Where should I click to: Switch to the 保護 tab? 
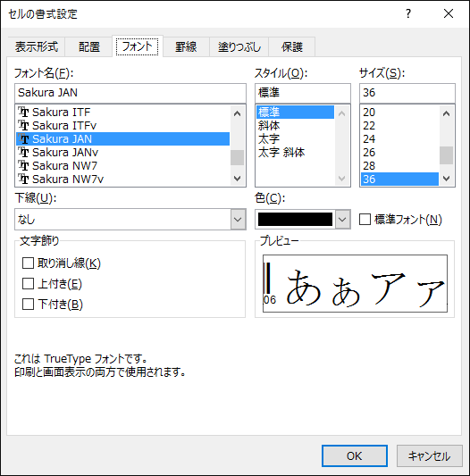click(292, 46)
